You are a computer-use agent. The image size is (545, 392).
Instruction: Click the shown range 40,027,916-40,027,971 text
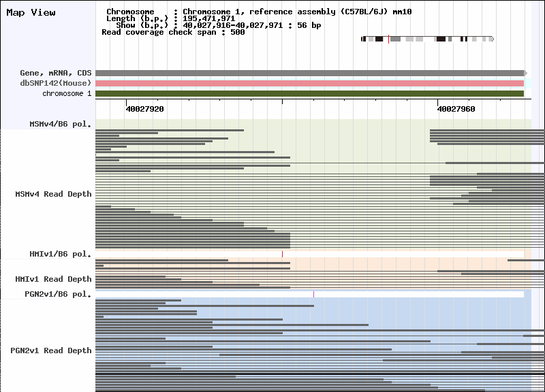pyautogui.click(x=233, y=25)
